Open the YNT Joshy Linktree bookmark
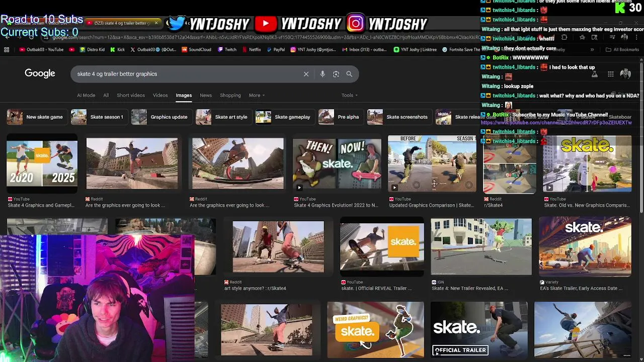The image size is (644, 362). [x=415, y=50]
